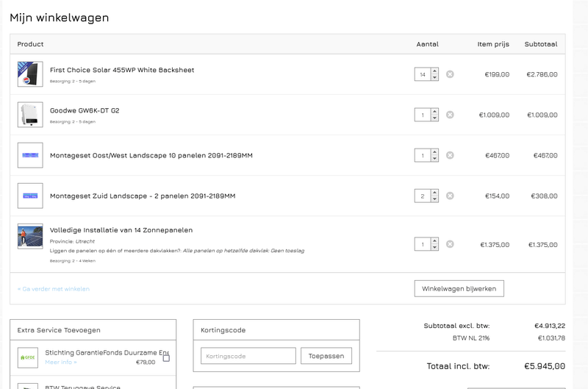This screenshot has height=389, width=588.
Task: Open 'Meer info' link for GarantieFonds
Action: click(61, 362)
